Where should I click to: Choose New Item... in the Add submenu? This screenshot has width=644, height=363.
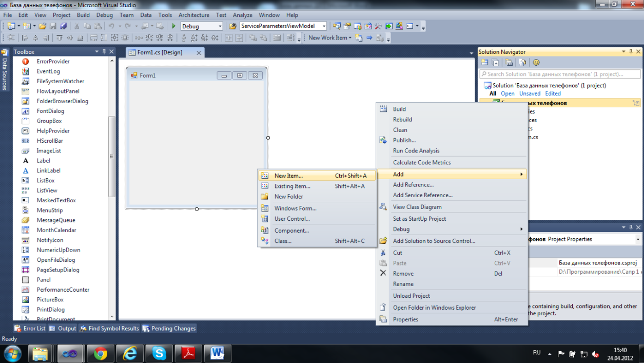click(x=317, y=176)
